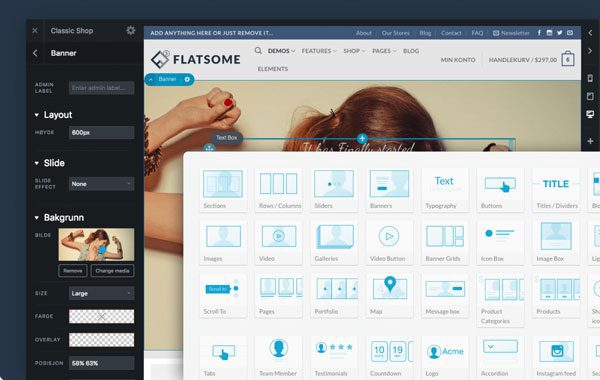This screenshot has width=600, height=380.
Task: Add the Products element
Action: [x=556, y=295]
